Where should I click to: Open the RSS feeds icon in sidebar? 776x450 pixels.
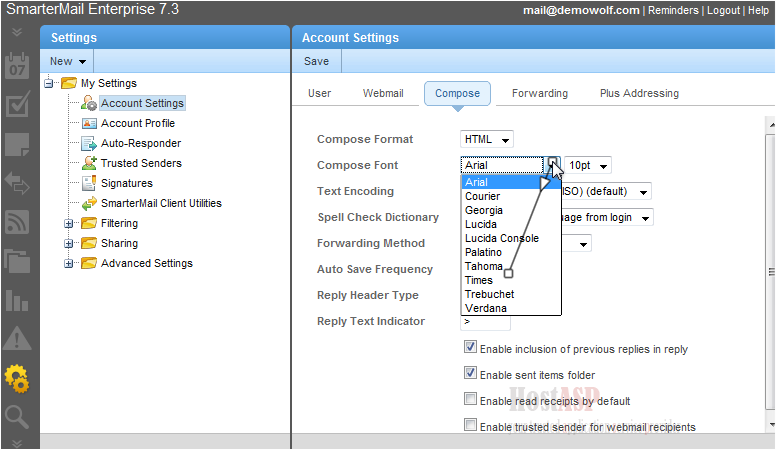pyautogui.click(x=17, y=222)
